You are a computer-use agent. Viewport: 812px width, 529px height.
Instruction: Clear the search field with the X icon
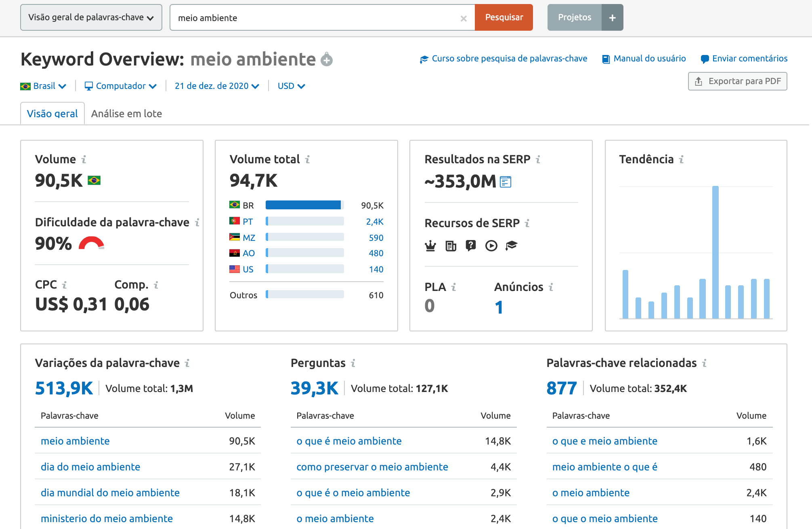(464, 18)
